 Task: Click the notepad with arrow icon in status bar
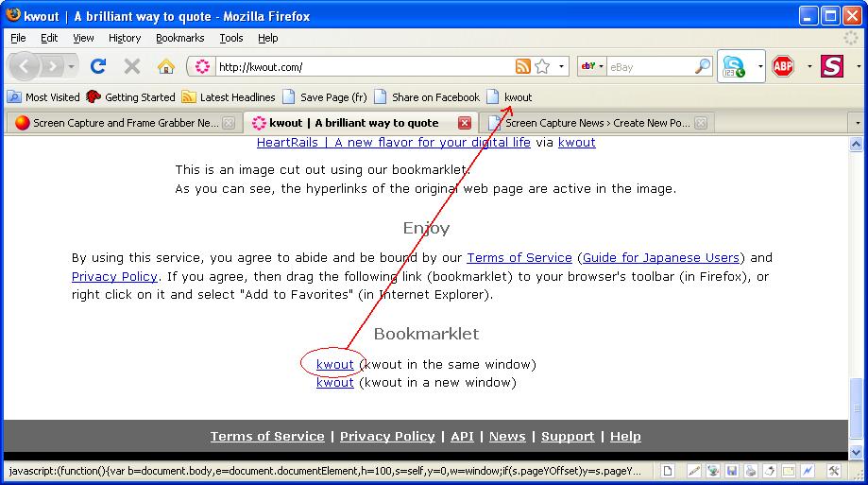[770, 471]
